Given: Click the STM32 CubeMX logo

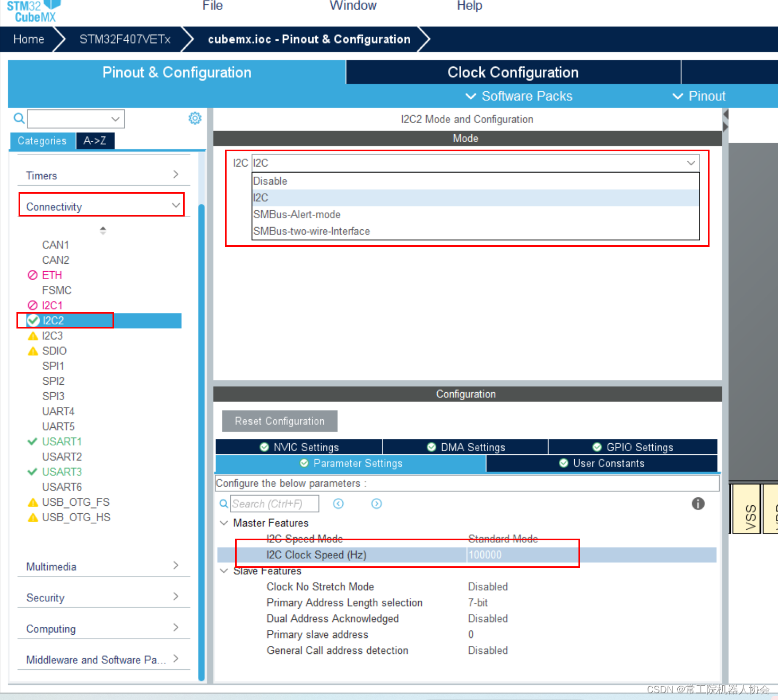Looking at the screenshot, I should [34, 11].
